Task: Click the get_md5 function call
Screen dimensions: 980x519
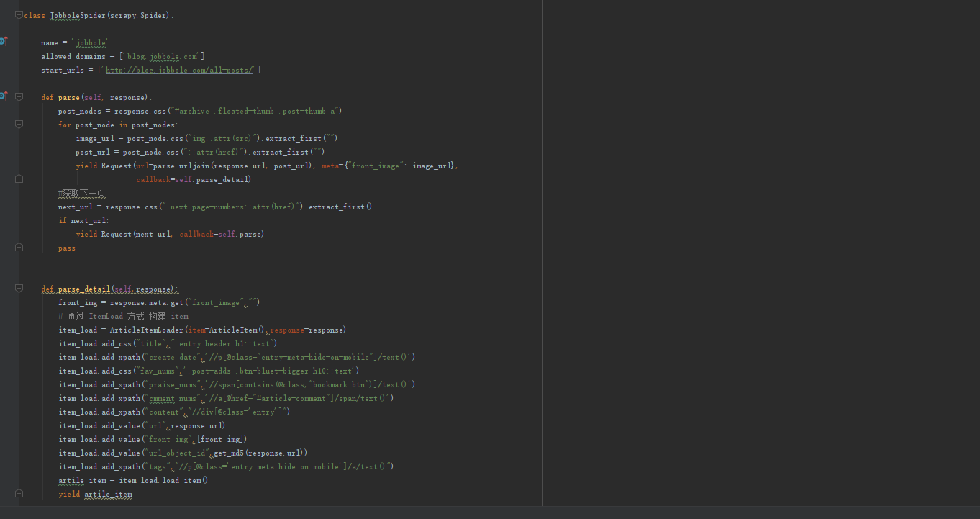Action: pos(229,453)
